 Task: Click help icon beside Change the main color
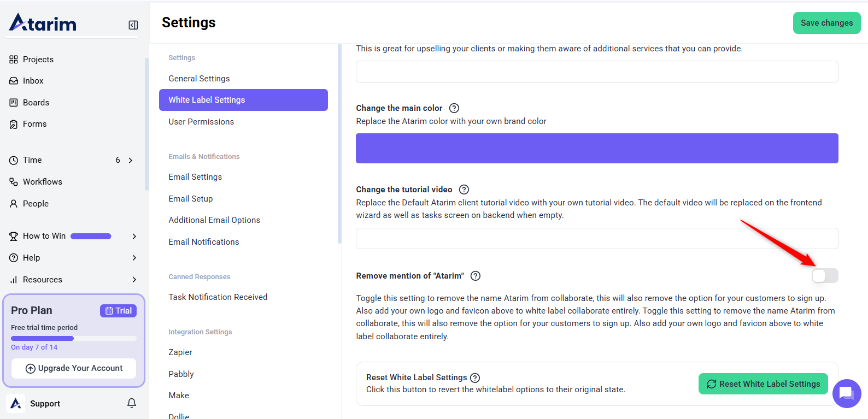pos(454,108)
